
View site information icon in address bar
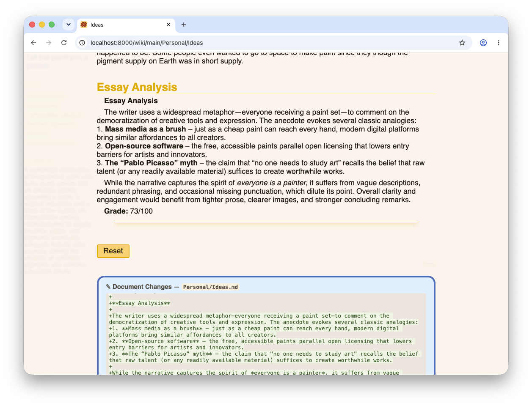pyautogui.click(x=82, y=43)
